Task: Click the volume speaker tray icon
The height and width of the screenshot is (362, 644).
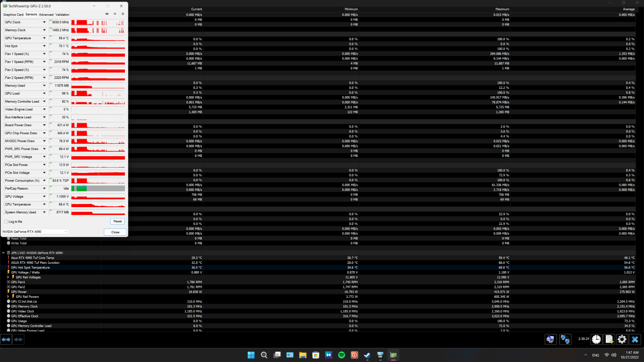Action: tap(614, 355)
